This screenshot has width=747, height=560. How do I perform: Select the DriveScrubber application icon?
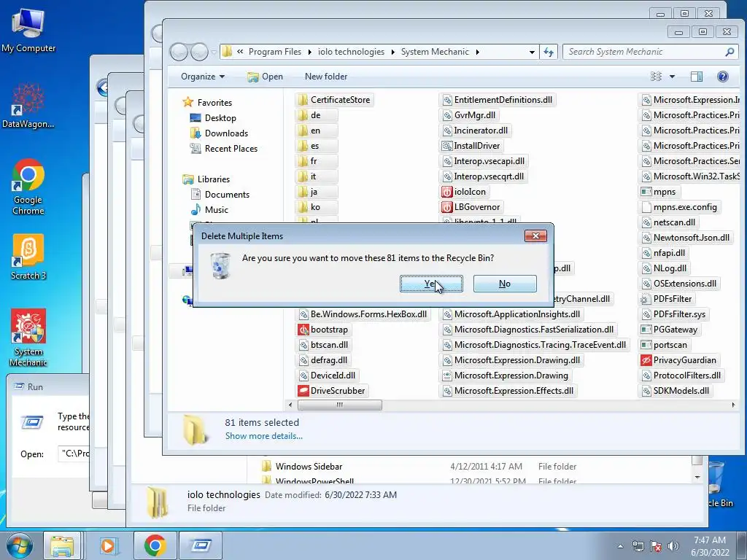(x=303, y=391)
